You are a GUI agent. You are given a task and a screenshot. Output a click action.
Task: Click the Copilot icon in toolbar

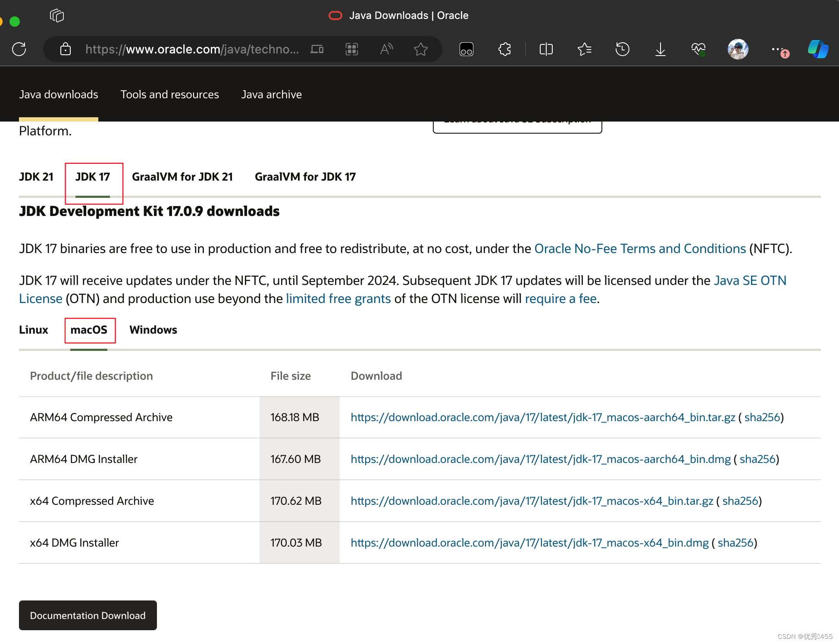click(x=818, y=49)
